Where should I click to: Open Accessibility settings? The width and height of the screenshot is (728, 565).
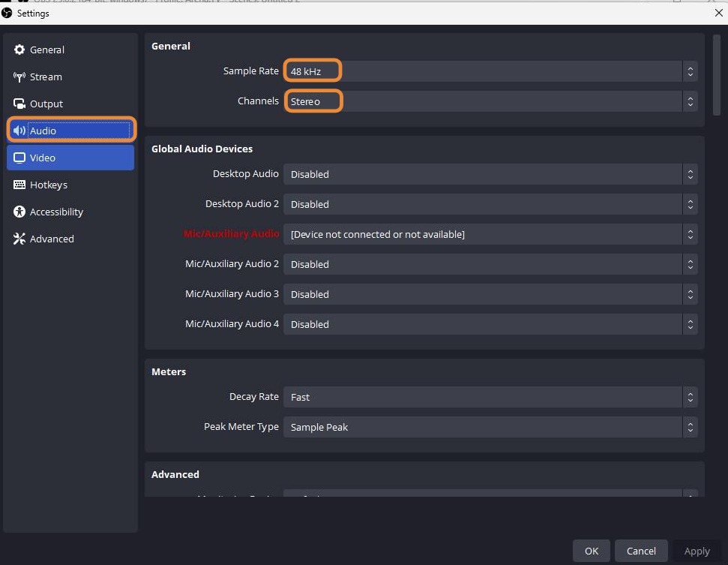pos(70,212)
